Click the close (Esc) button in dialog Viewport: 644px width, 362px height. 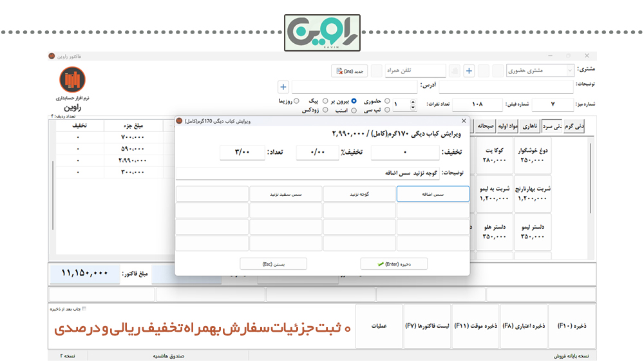(273, 264)
